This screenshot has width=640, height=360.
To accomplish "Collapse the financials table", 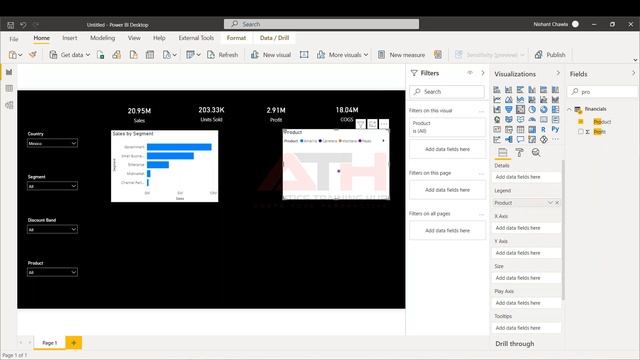I will 570,109.
